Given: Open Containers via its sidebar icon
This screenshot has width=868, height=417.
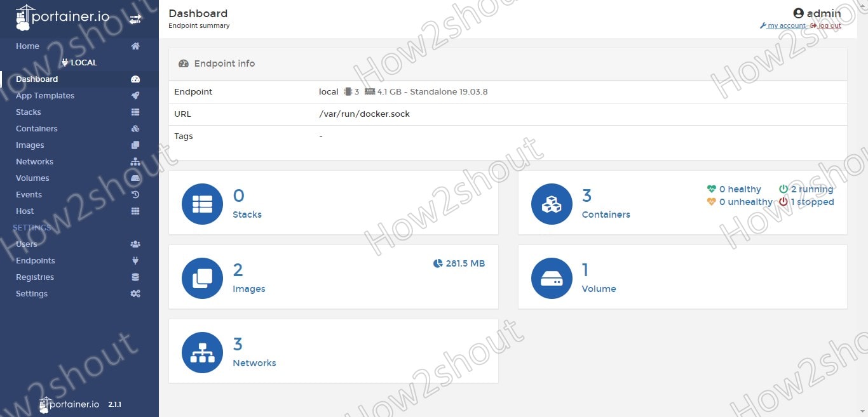Looking at the screenshot, I should (135, 128).
